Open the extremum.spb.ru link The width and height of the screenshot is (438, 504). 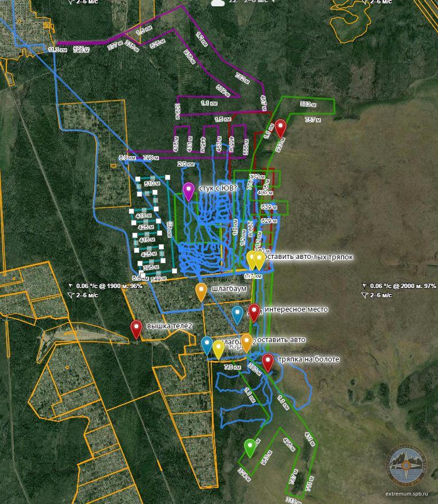click(407, 494)
